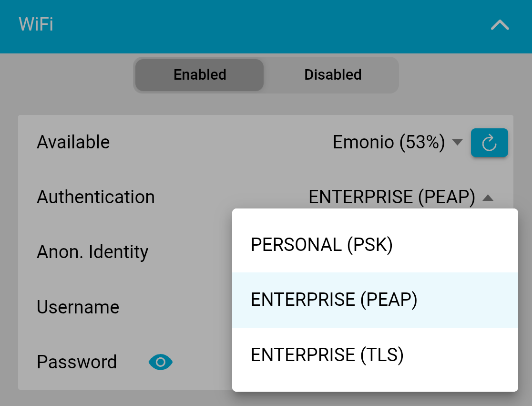Click the refresh networks icon button
The width and height of the screenshot is (532, 406).
489,143
